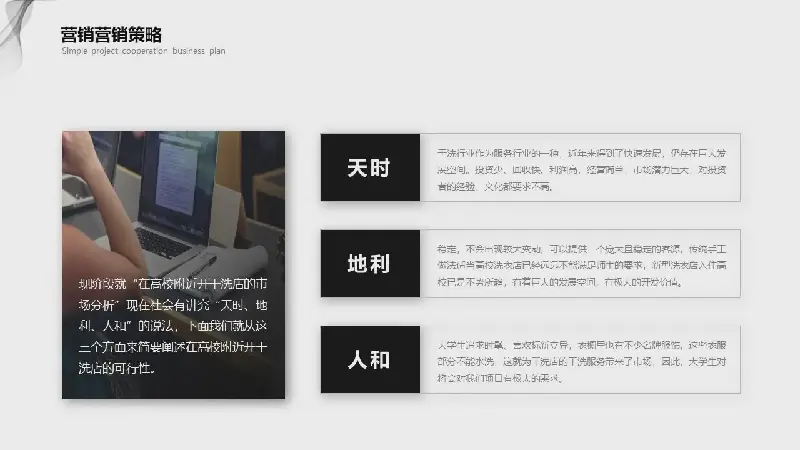The height and width of the screenshot is (450, 800).
Task: Click the description text beside 天时
Action: [581, 169]
